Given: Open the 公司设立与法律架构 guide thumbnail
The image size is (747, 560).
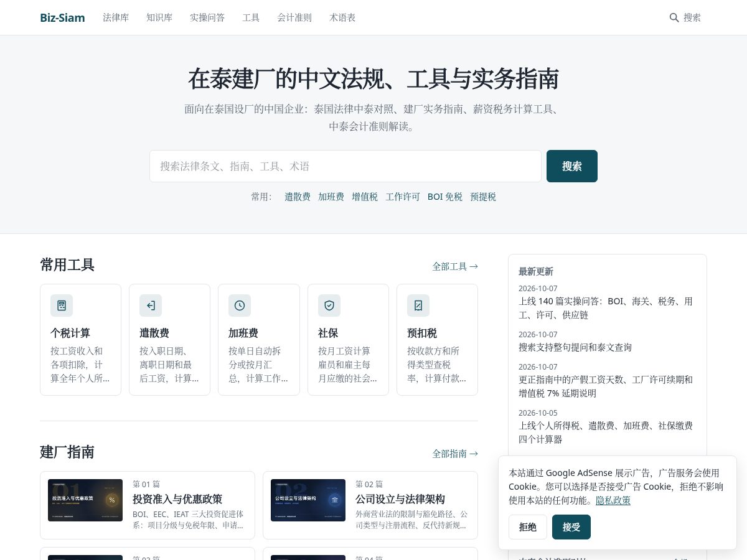Looking at the screenshot, I should (x=308, y=500).
